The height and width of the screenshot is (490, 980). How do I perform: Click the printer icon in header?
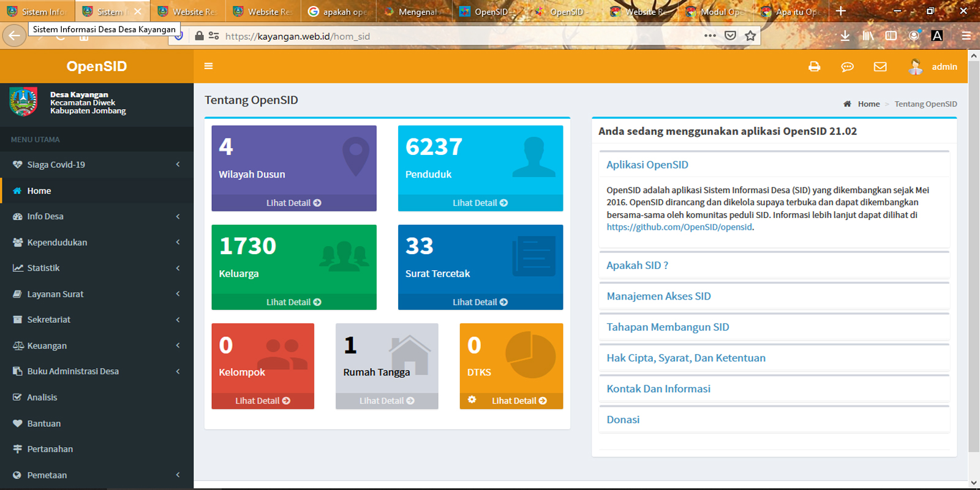tap(814, 67)
